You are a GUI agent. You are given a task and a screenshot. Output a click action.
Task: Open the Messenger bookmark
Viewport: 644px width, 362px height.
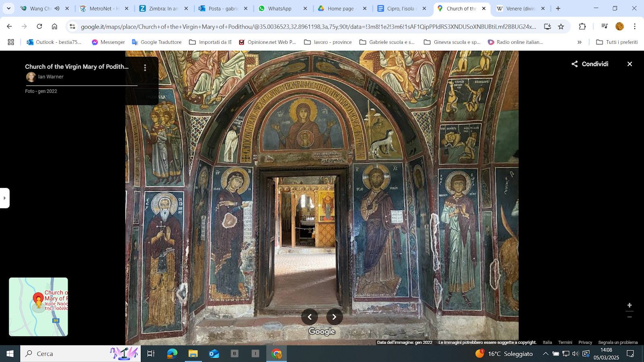coord(108,42)
